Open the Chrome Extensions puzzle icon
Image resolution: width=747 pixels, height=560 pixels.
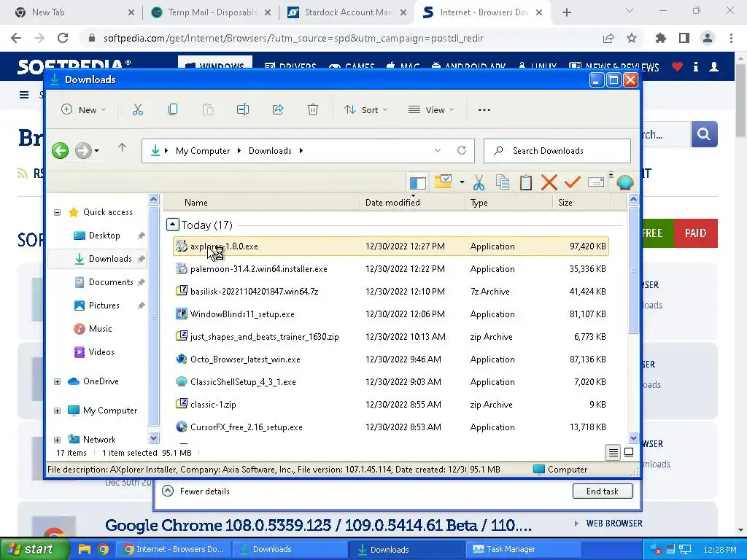(x=661, y=38)
